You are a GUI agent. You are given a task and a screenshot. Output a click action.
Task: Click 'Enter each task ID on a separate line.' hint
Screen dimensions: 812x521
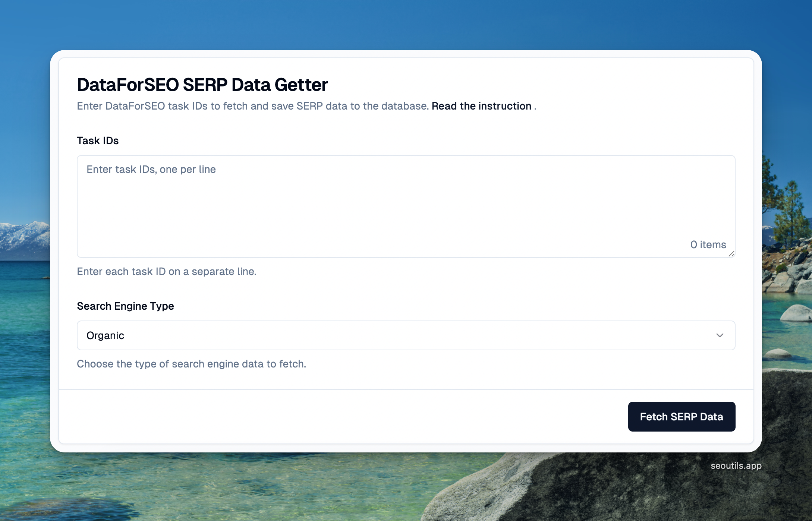coord(167,271)
